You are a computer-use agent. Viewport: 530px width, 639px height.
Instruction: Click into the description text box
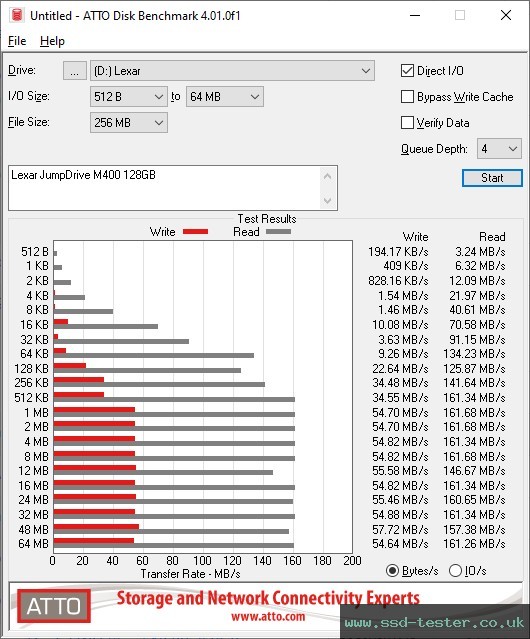tap(165, 188)
